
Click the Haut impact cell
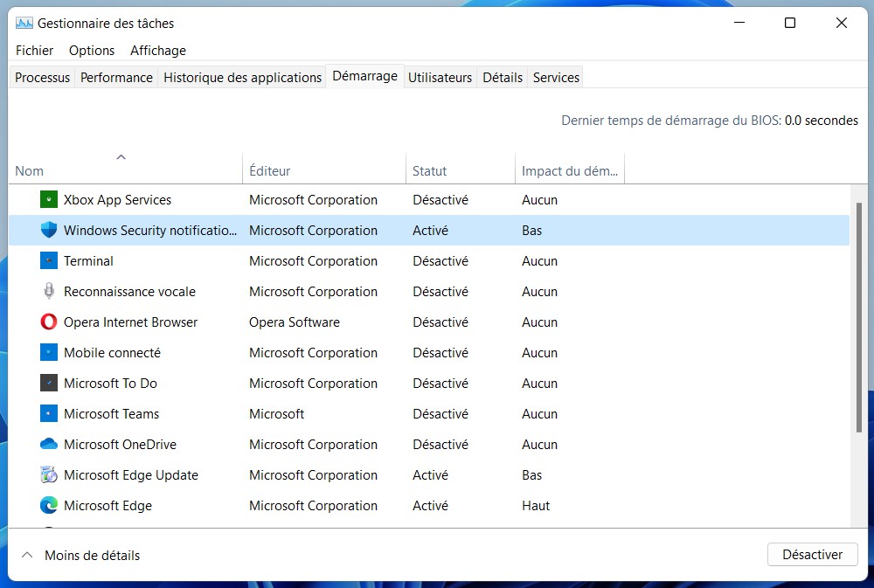pos(536,506)
